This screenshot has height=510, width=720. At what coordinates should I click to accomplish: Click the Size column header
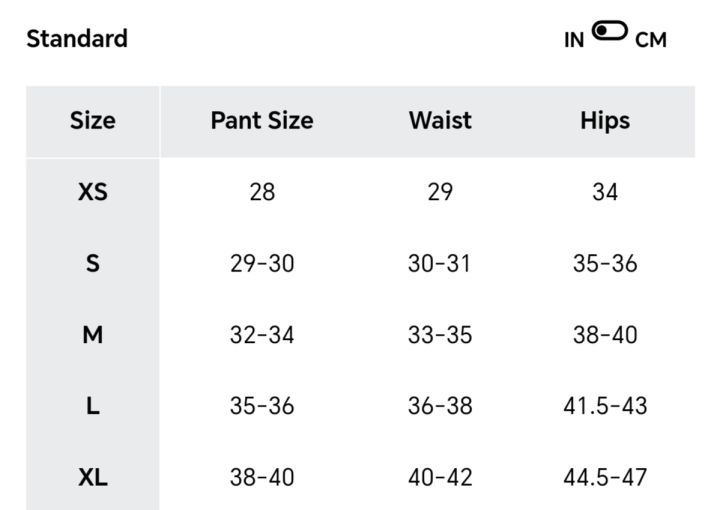point(92,121)
